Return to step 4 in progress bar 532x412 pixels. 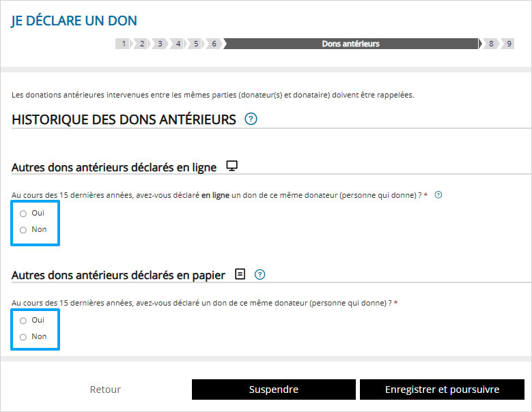point(178,44)
